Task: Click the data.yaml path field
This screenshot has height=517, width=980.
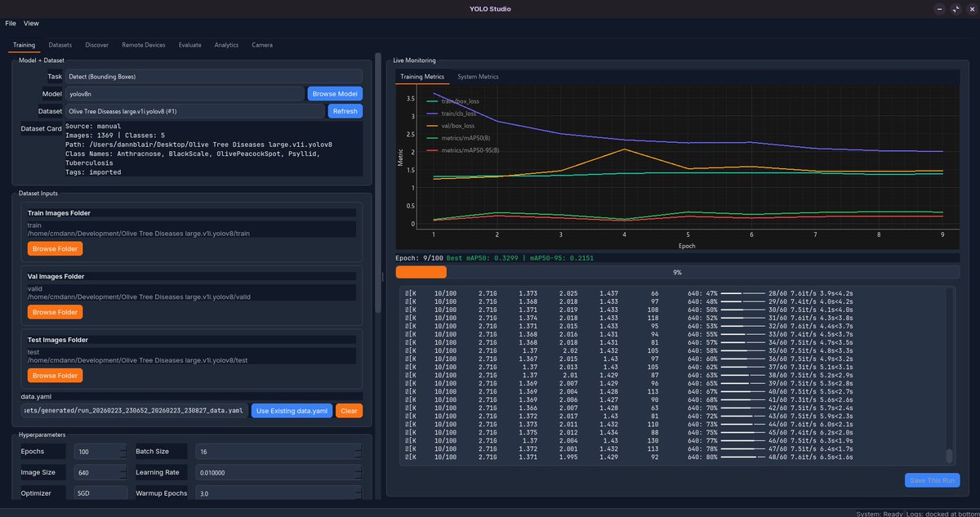Action: coord(134,411)
